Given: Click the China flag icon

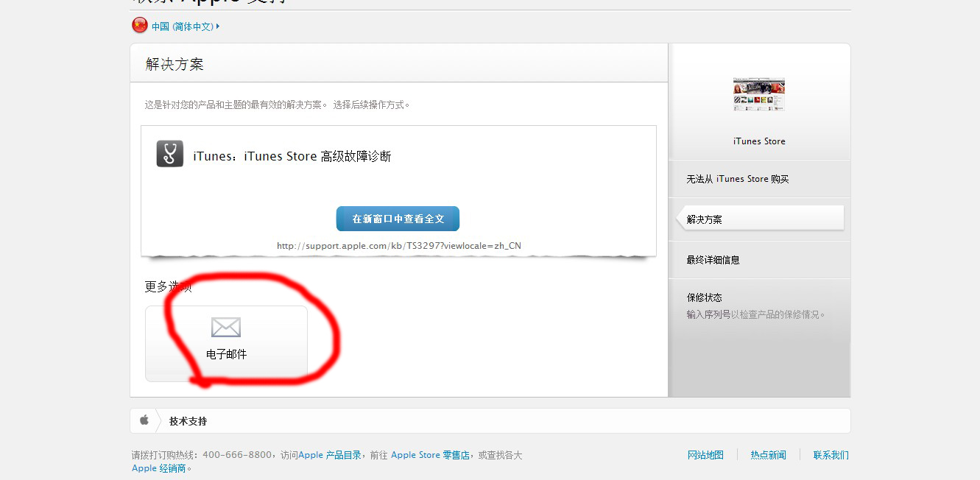Looking at the screenshot, I should pyautogui.click(x=139, y=26).
